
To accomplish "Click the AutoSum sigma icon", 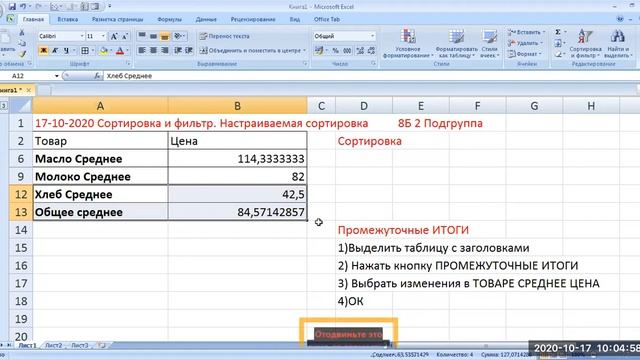I will point(558,32).
